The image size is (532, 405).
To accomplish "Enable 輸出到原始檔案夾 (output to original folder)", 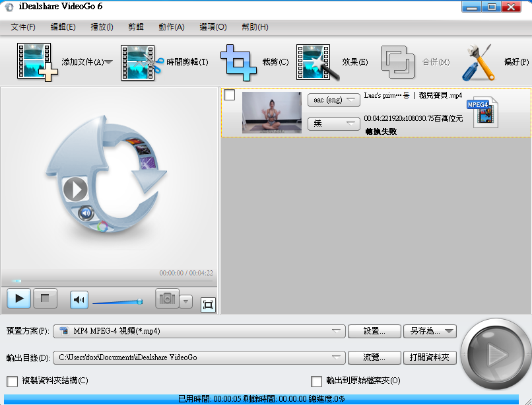I will [316, 382].
